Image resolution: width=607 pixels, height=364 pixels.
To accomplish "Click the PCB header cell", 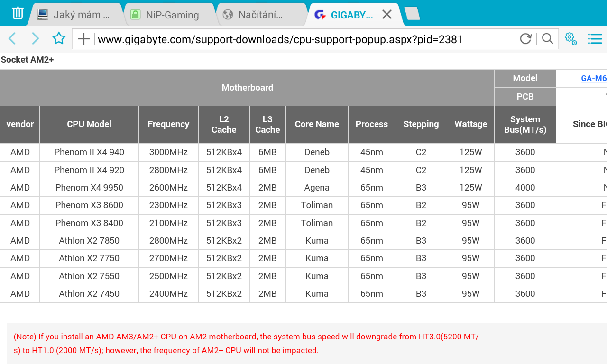I will point(525,97).
